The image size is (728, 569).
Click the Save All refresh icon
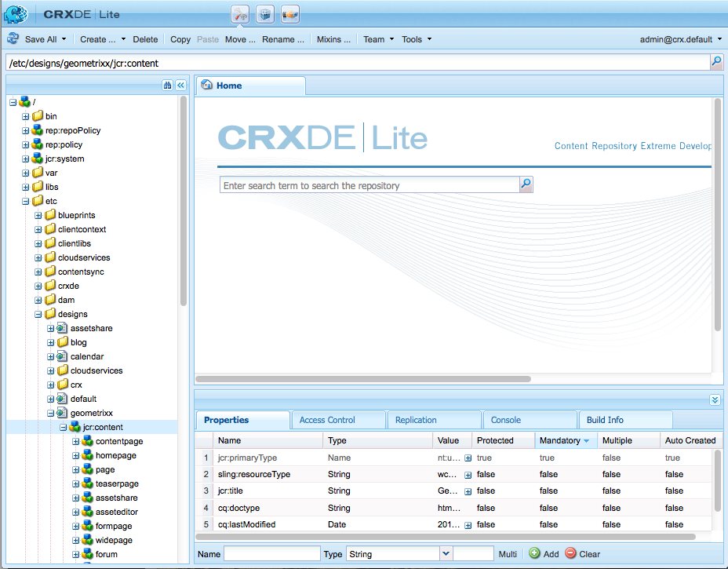click(13, 39)
